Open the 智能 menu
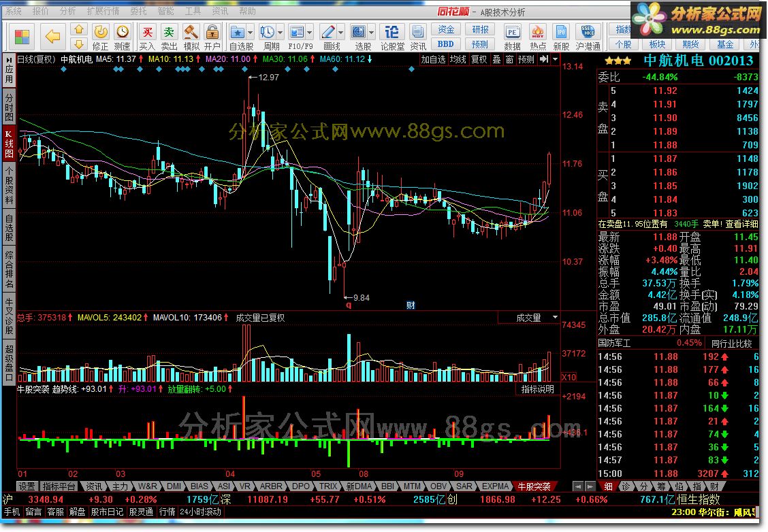 point(165,11)
